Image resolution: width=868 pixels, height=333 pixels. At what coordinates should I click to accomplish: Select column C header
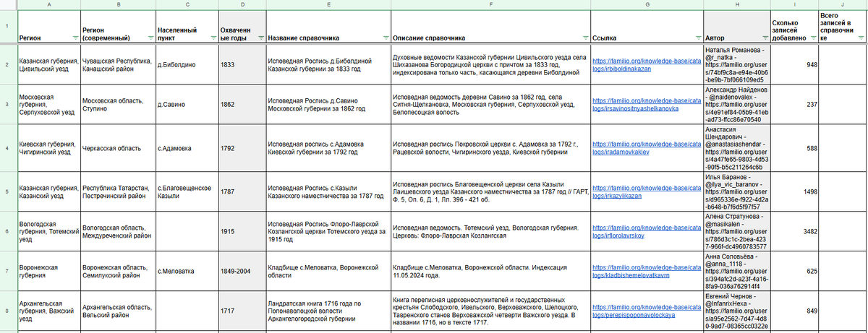click(186, 4)
